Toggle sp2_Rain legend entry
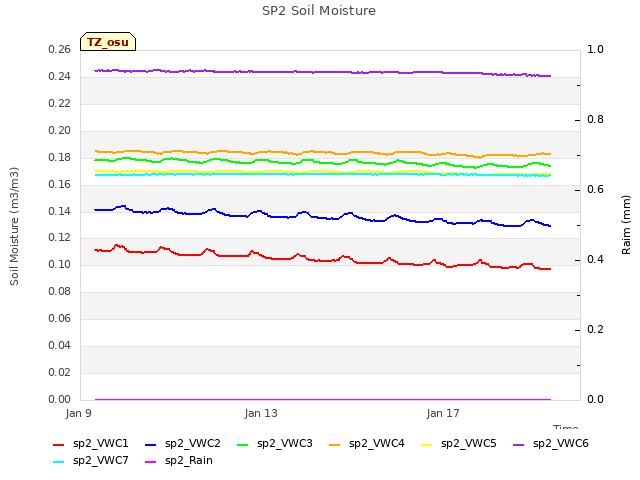 click(x=179, y=461)
